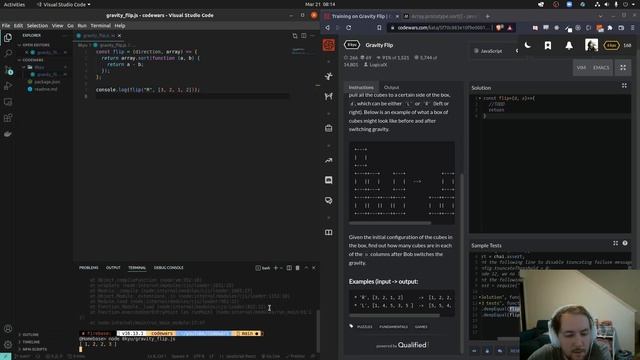Click the Codewars logo in sidebar

(329, 45)
